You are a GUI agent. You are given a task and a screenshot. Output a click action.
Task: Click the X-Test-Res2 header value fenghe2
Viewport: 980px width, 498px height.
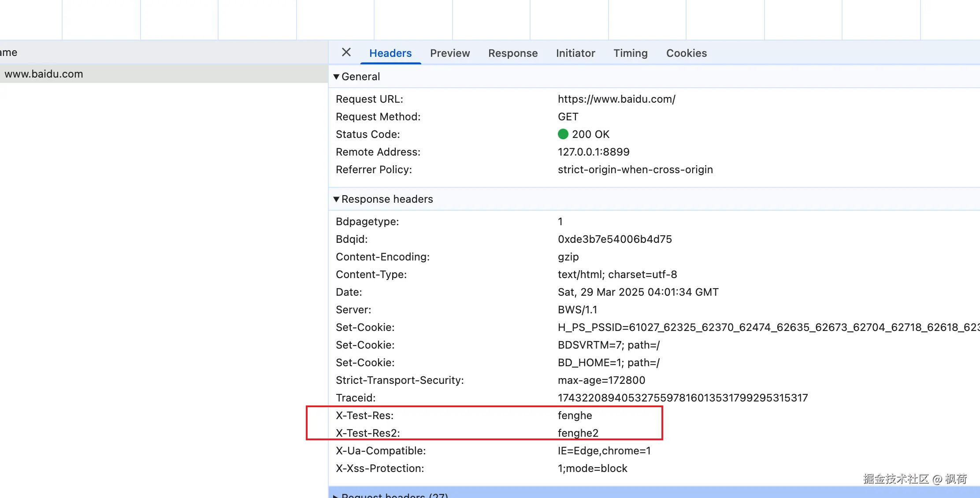[x=578, y=433]
